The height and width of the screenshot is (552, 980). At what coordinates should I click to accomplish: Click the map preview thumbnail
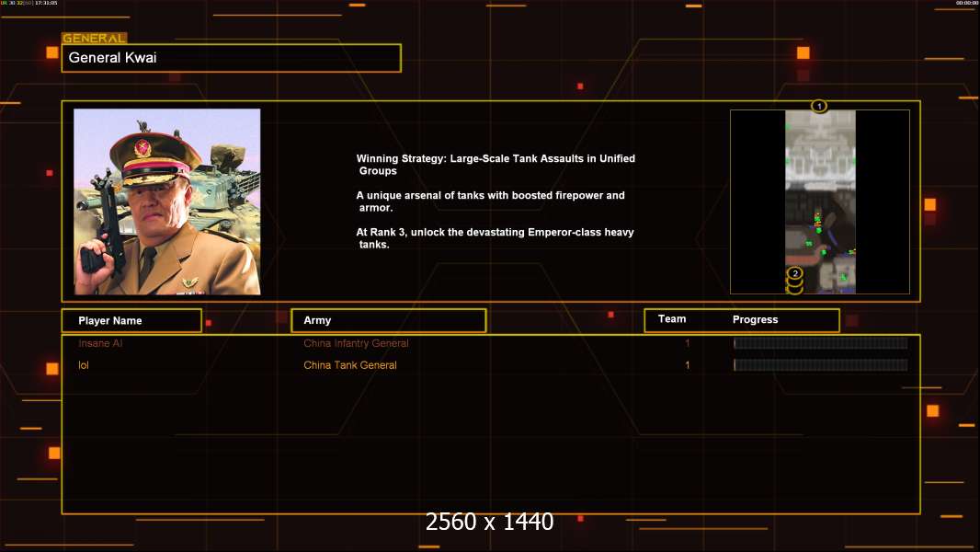820,201
